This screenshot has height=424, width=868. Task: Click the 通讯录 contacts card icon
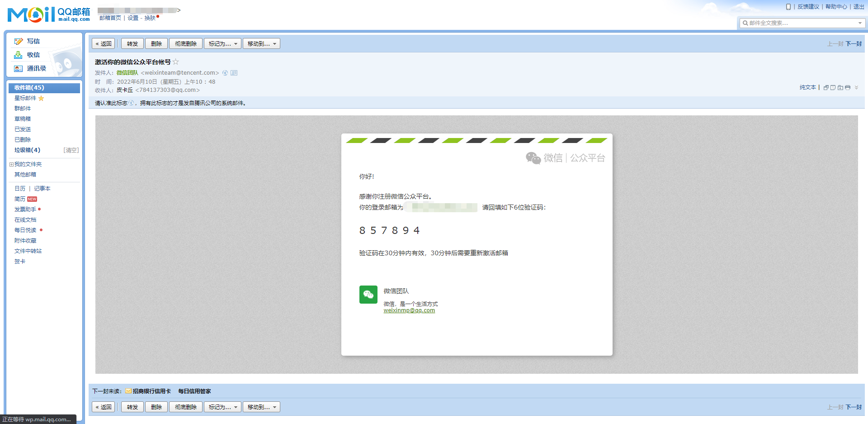pyautogui.click(x=18, y=68)
